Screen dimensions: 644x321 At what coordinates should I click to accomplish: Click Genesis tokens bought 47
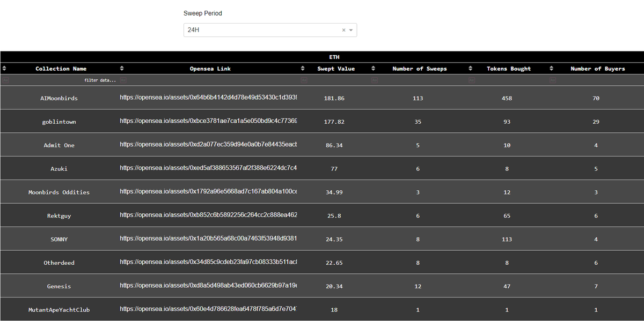tap(507, 287)
